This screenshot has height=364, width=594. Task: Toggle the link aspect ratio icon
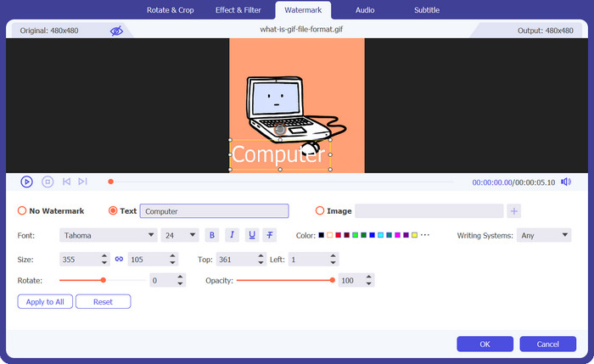pyautogui.click(x=119, y=259)
